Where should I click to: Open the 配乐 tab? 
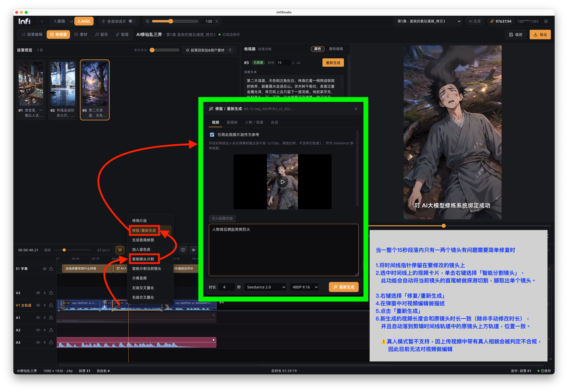[101, 35]
